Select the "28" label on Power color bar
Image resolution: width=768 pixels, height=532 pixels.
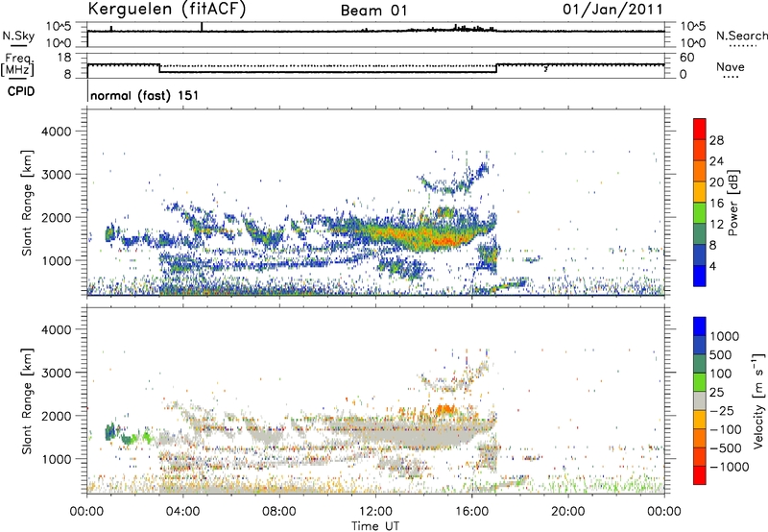point(716,140)
